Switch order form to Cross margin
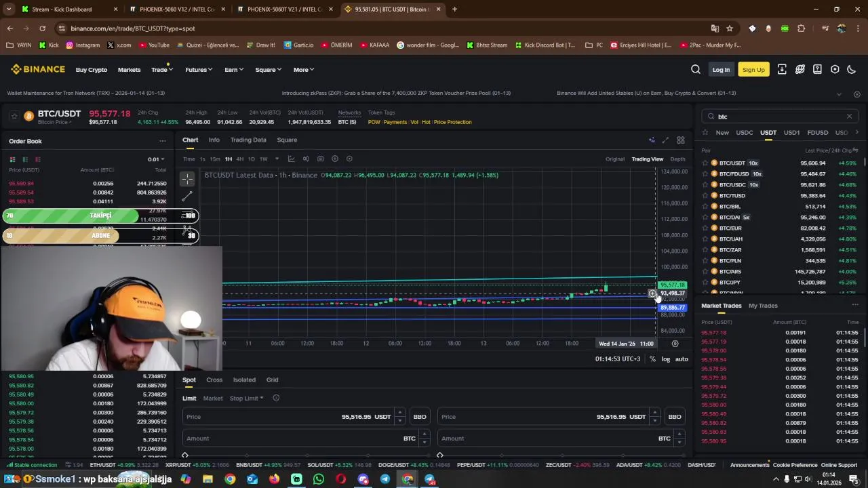Viewport: 868px width, 488px height. tap(214, 380)
